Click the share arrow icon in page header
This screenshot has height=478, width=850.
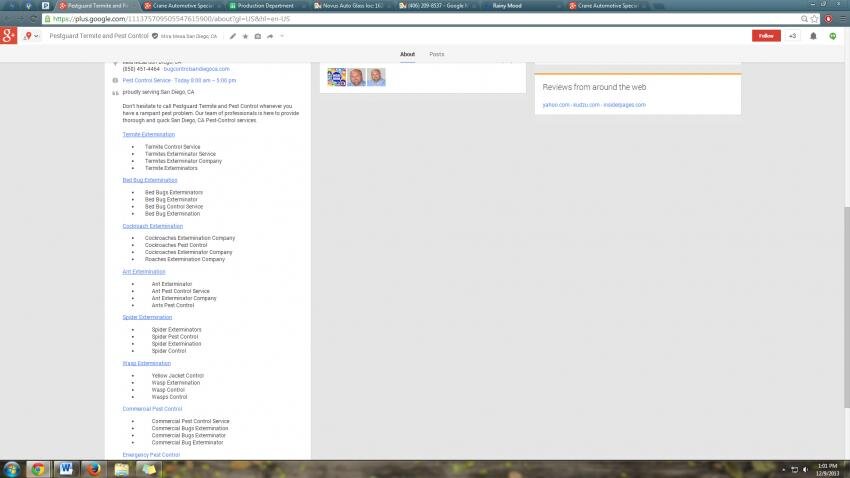270,36
